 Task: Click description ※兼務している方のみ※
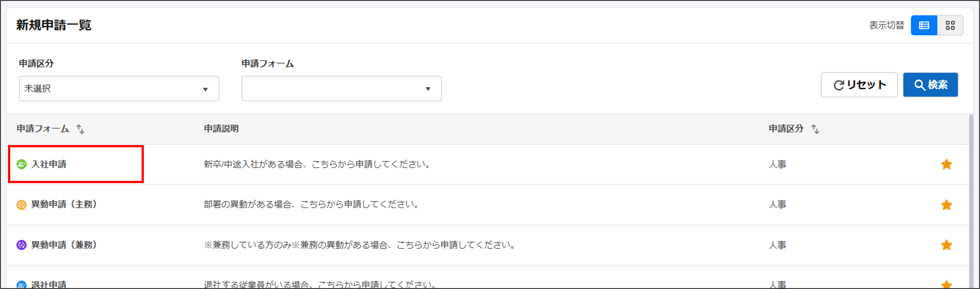(360, 245)
